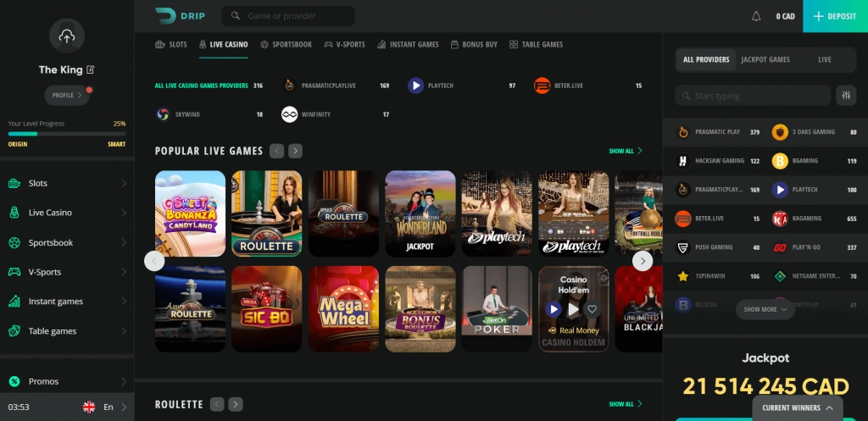
Task: Expand Promos sidebar chevron
Action: [x=124, y=381]
